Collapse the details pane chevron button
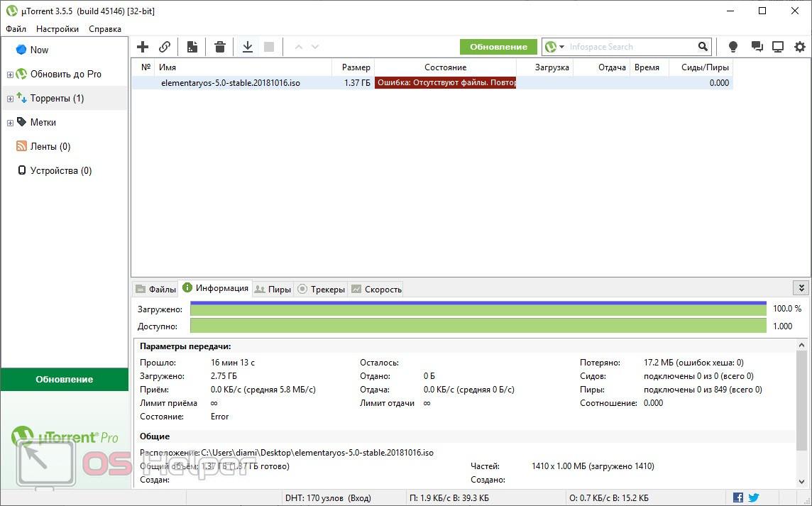This screenshot has height=506, width=812. 801,288
